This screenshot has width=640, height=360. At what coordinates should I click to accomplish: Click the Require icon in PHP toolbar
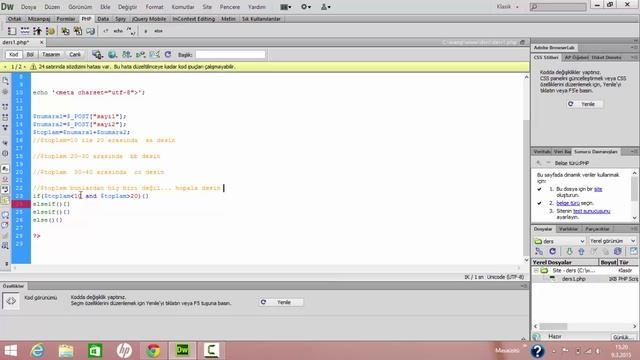pos(78,31)
